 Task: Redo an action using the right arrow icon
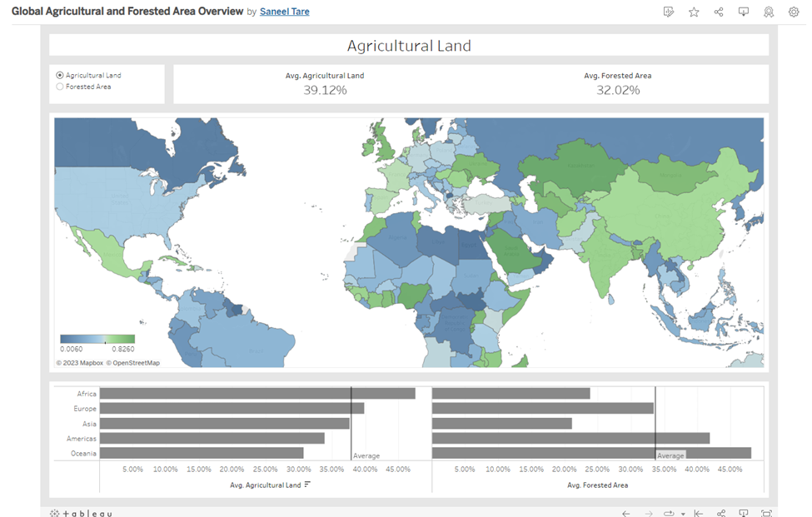coord(649,513)
